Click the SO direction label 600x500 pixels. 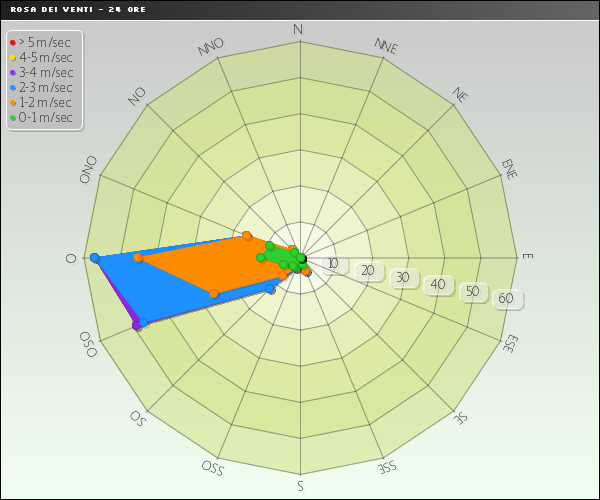(x=138, y=419)
